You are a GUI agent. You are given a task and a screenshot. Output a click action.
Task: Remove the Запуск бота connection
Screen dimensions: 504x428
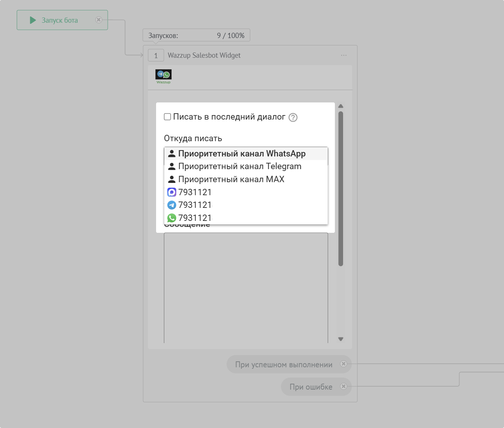click(99, 20)
